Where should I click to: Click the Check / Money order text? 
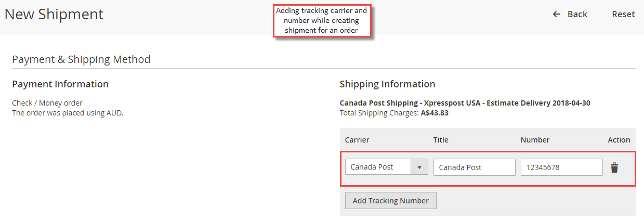click(x=47, y=103)
